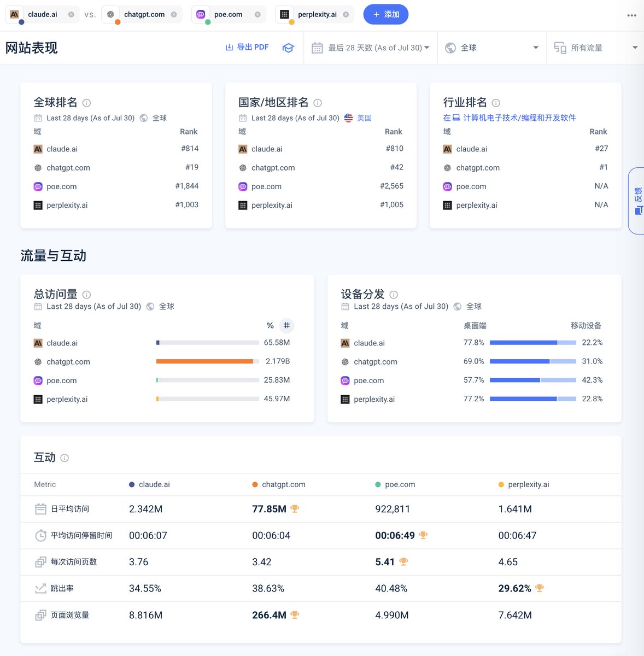
Task: Click info icon beside 设备分发
Action: pyautogui.click(x=394, y=295)
